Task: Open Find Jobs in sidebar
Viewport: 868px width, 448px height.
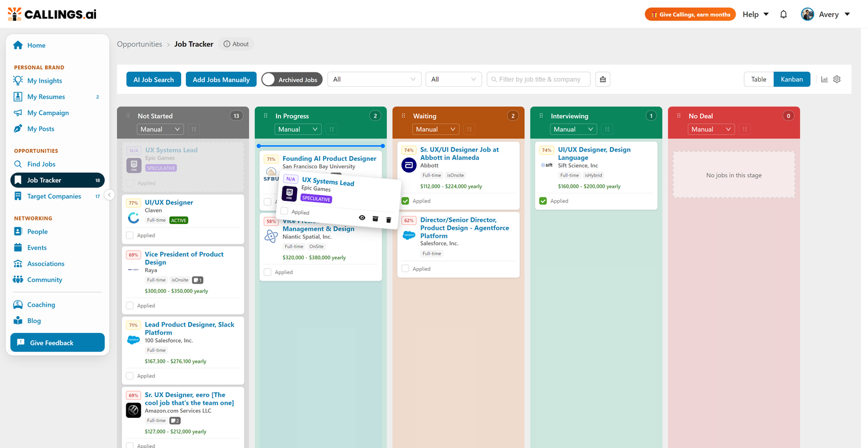Action: 41,164
